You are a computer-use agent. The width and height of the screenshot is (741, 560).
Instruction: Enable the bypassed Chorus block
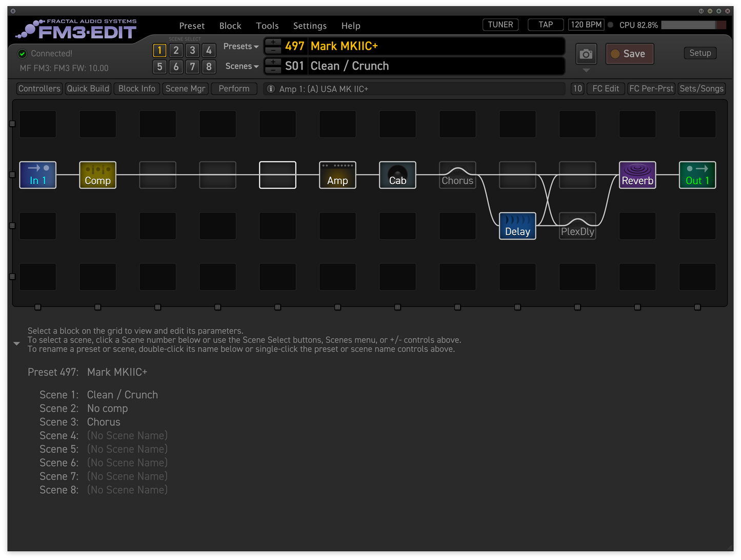457,175
